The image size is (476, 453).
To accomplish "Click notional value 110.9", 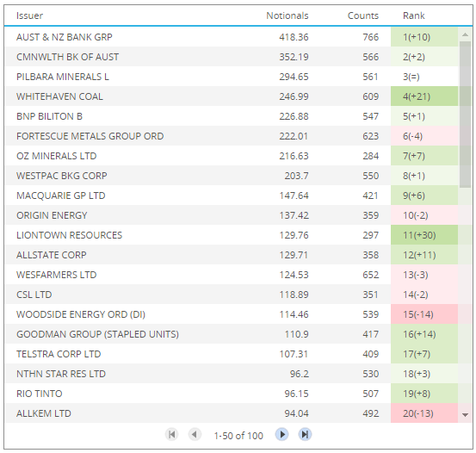I will coord(296,334).
